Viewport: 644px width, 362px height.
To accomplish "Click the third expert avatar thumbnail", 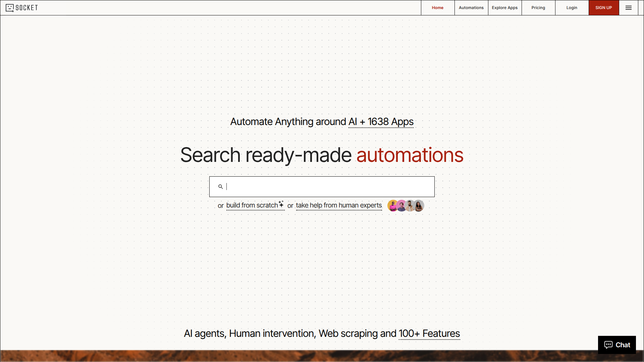I will click(410, 205).
